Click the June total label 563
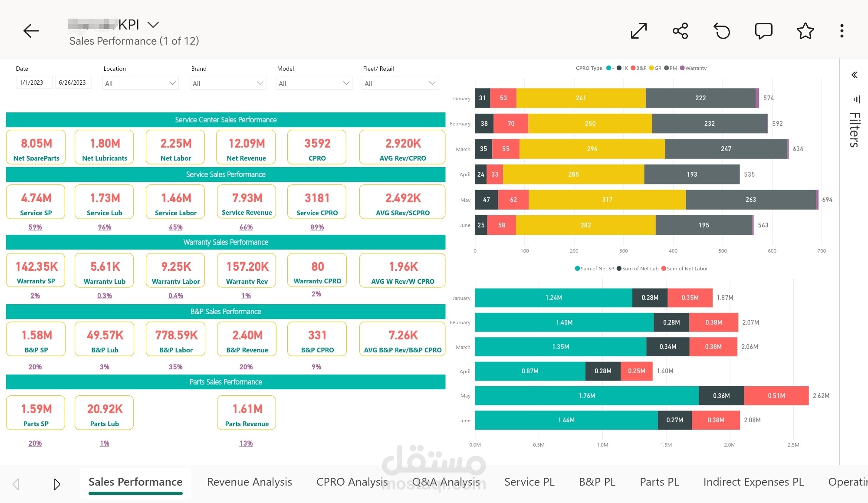868x503 pixels. click(x=763, y=225)
